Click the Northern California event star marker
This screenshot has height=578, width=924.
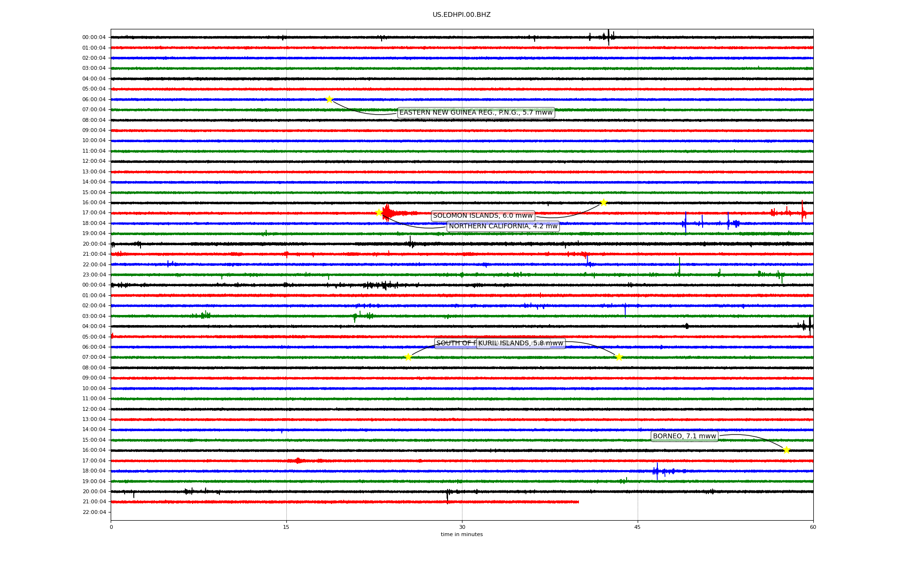click(x=379, y=212)
